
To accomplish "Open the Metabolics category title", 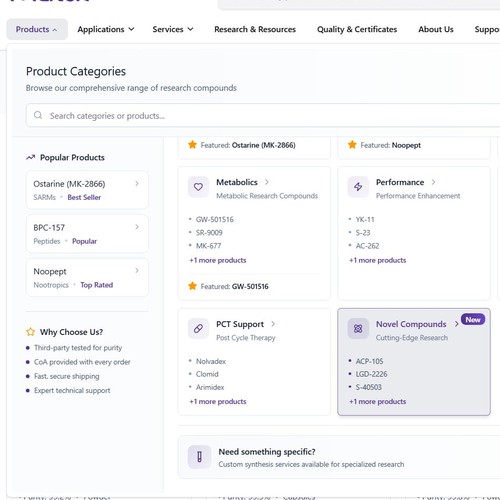I will [237, 182].
